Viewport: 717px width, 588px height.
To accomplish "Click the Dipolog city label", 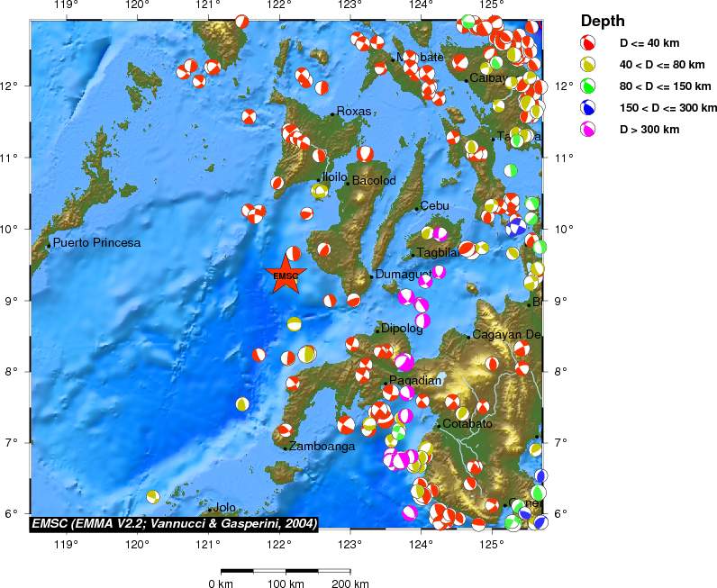I will [x=402, y=329].
